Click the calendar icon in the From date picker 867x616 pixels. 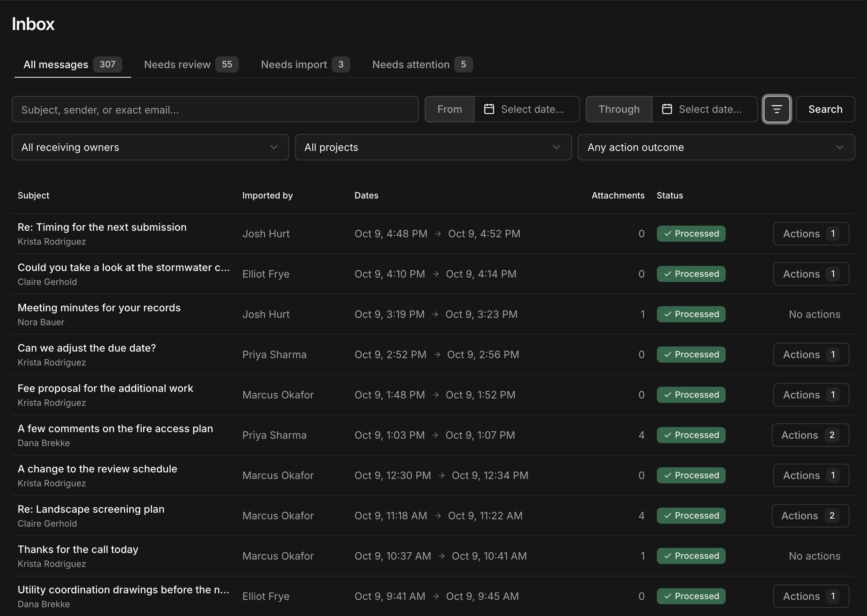[489, 109]
